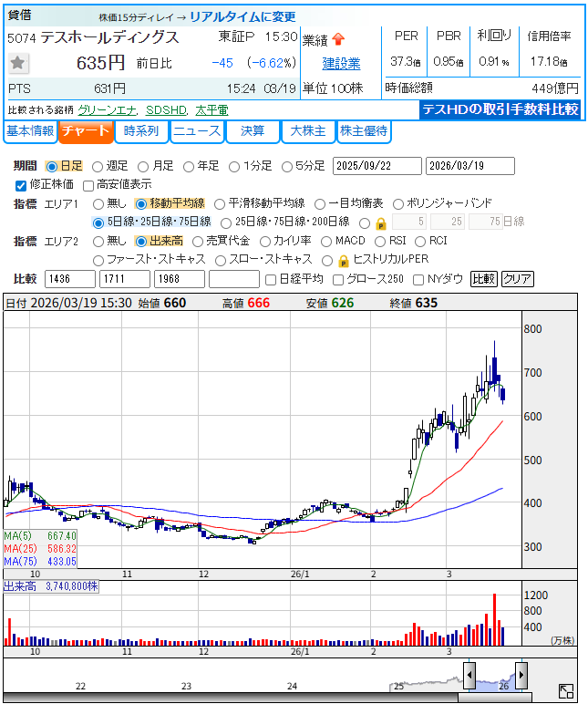
Task: Open グリーンエナ comparison link
Action: tap(107, 110)
